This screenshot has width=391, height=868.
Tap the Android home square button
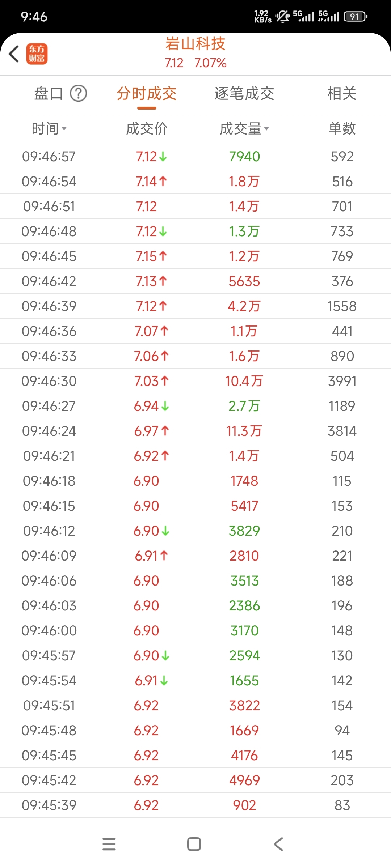(x=194, y=844)
